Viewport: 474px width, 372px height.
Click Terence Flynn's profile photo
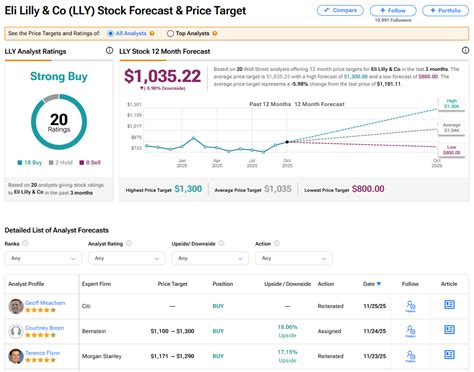pyautogui.click(x=16, y=356)
